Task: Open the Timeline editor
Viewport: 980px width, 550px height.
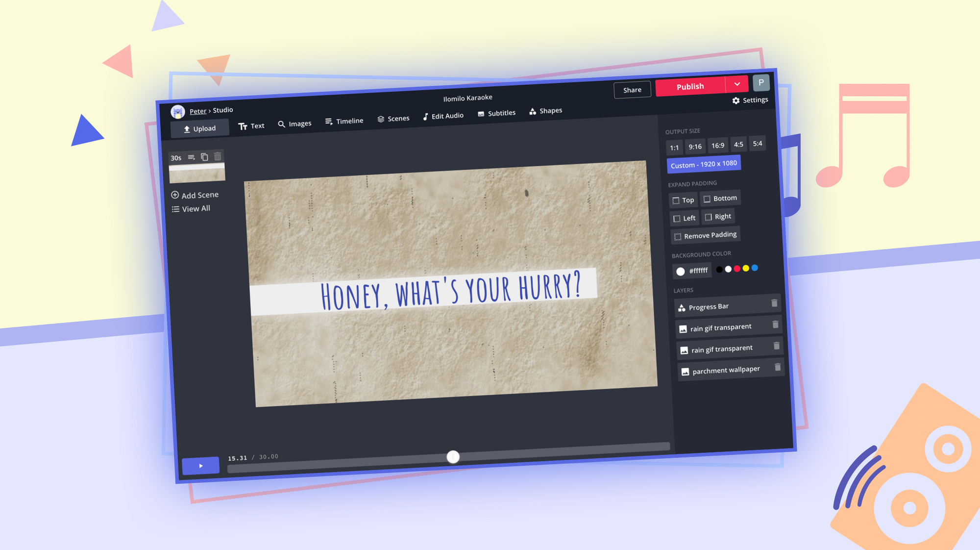Action: [x=344, y=120]
